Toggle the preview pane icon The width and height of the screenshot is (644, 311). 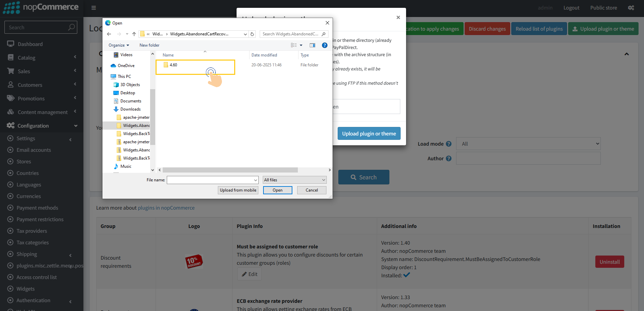[x=312, y=45]
